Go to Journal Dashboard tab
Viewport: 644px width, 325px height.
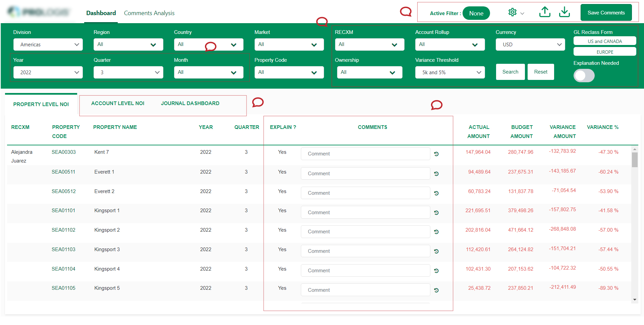click(190, 103)
